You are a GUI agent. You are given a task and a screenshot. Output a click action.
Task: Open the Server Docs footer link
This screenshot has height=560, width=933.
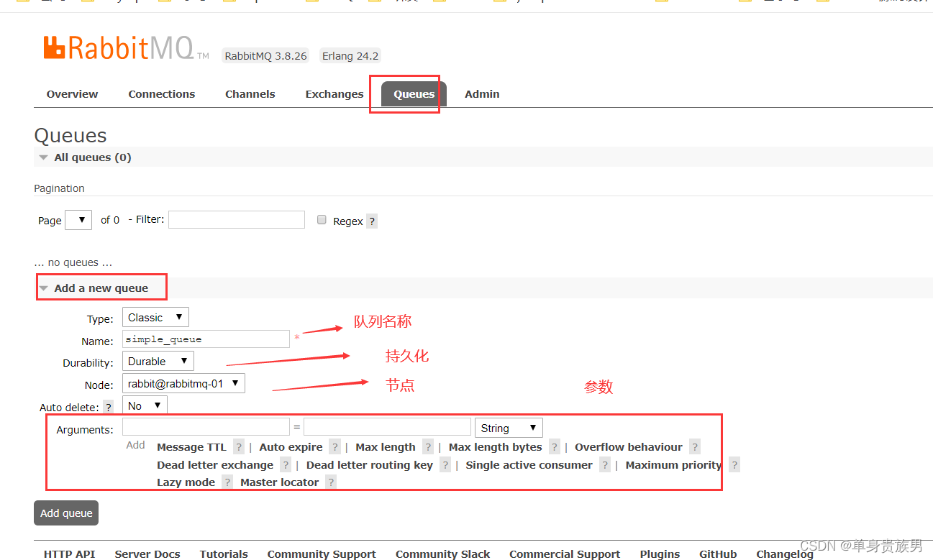(x=147, y=554)
